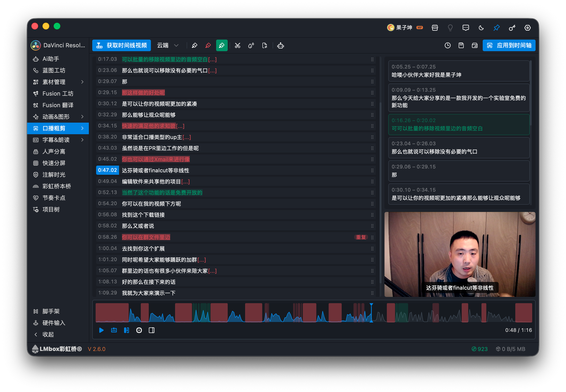Image resolution: width=566 pixels, height=392 pixels.
Task: Click the video preview thumbnail
Action: (x=460, y=254)
